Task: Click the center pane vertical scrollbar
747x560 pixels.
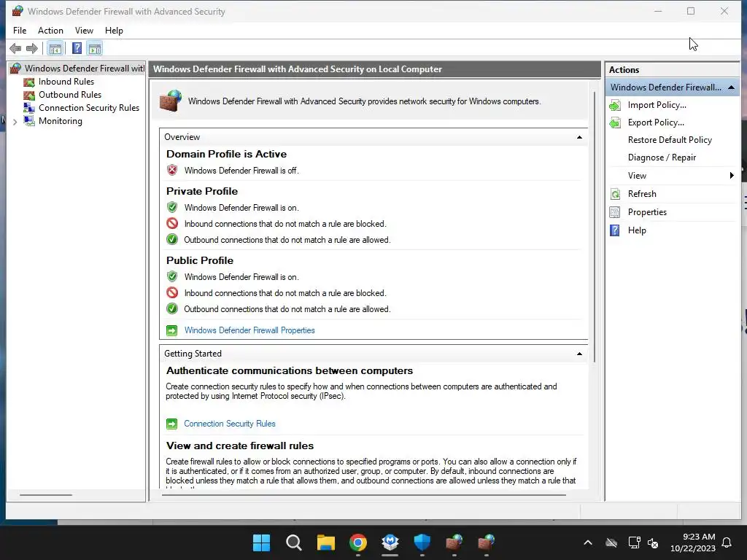Action: [594, 226]
